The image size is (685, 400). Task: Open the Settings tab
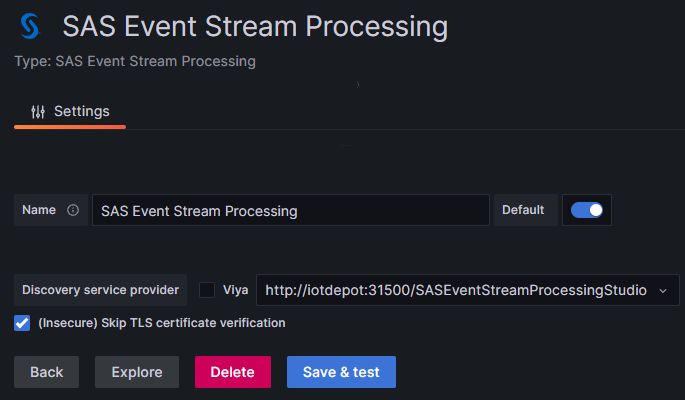(x=70, y=112)
